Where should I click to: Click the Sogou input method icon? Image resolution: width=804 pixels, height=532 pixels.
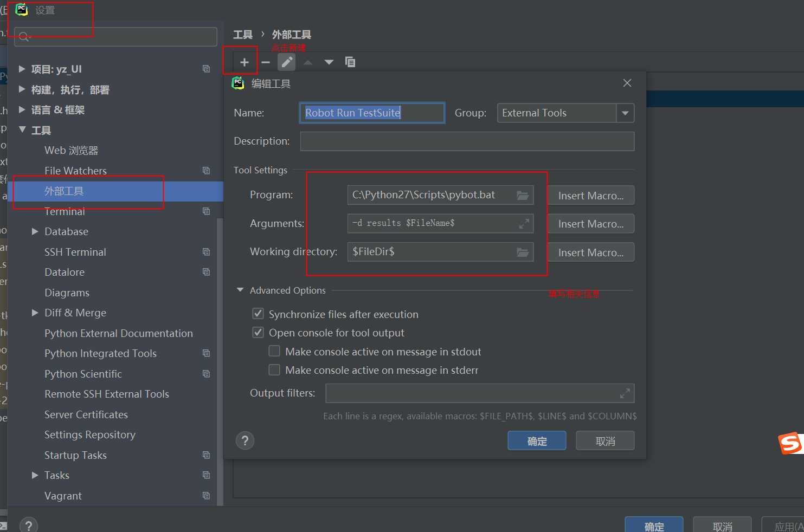pos(791,443)
